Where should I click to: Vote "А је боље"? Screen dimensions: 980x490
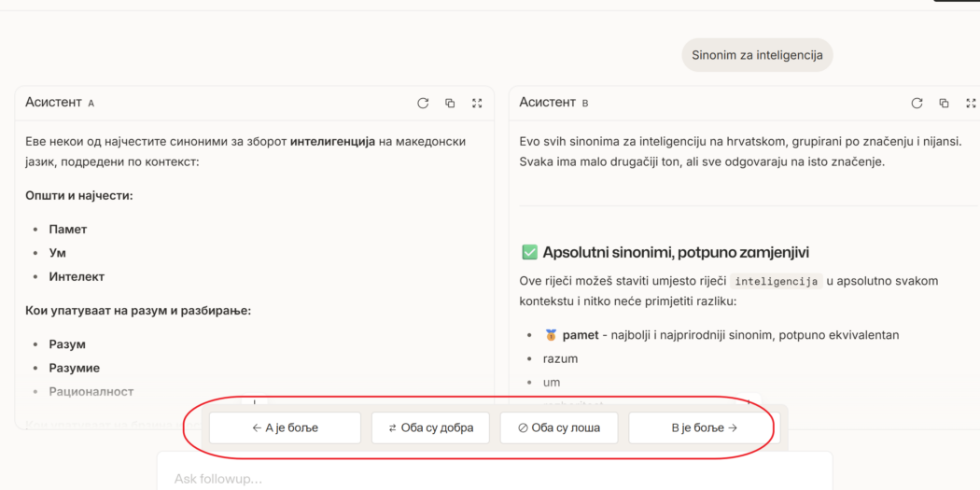[x=285, y=428]
